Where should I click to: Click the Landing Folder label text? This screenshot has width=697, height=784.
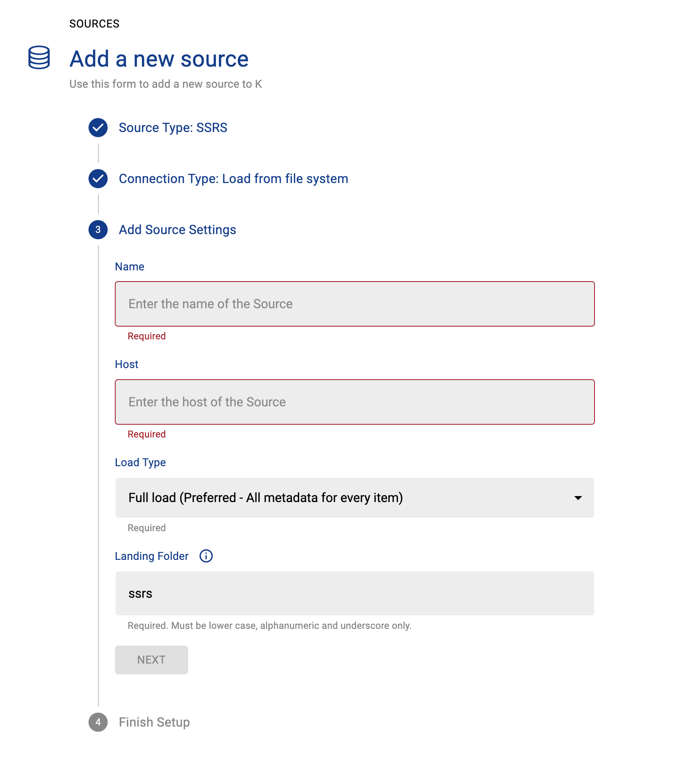pyautogui.click(x=152, y=556)
